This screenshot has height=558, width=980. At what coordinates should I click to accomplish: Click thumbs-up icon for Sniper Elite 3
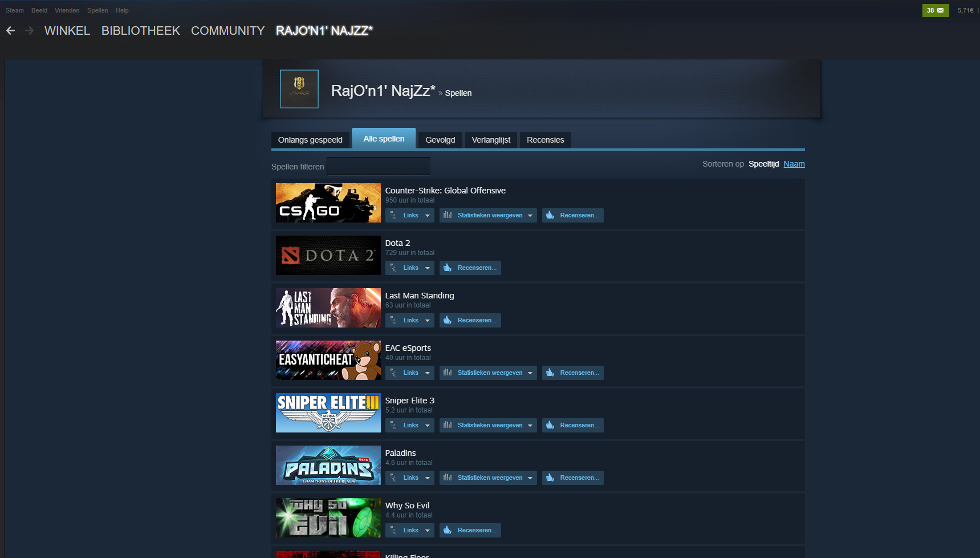(x=550, y=425)
